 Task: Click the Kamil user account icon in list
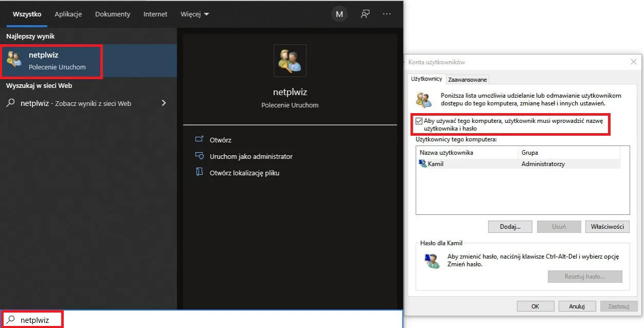(x=423, y=164)
